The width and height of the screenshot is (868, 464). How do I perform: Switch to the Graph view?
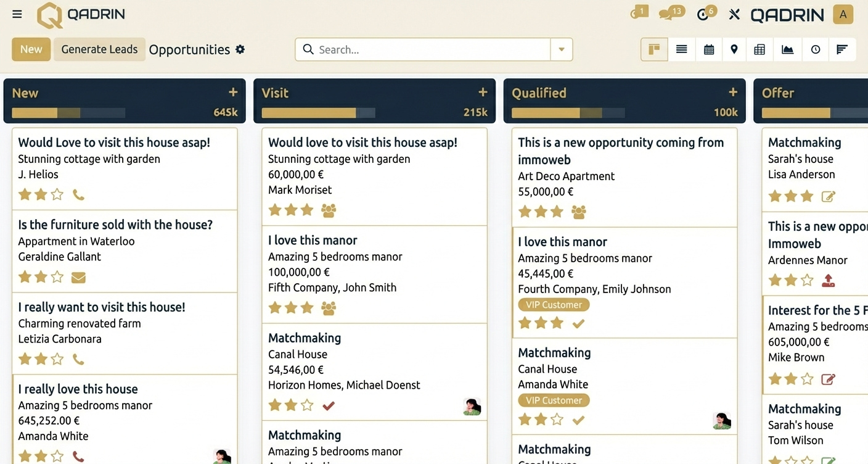(x=787, y=49)
